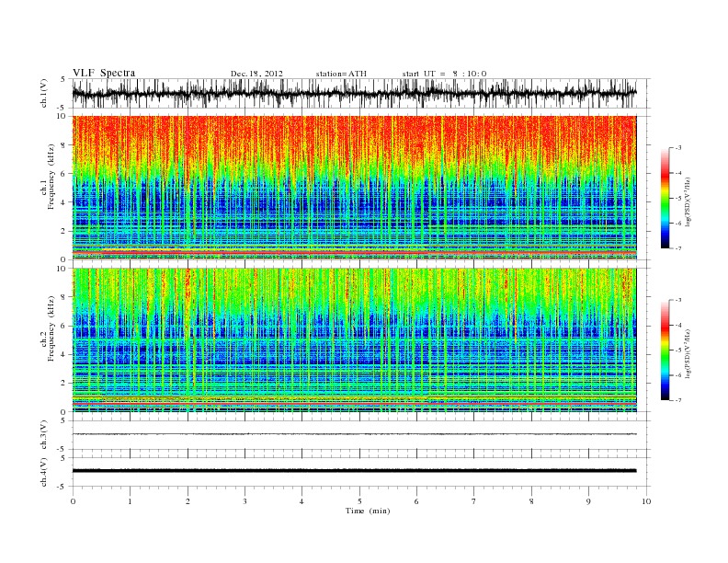
Task: Click the "2" kHz tick on ch.2 spectrogram
Action: (x=64, y=384)
